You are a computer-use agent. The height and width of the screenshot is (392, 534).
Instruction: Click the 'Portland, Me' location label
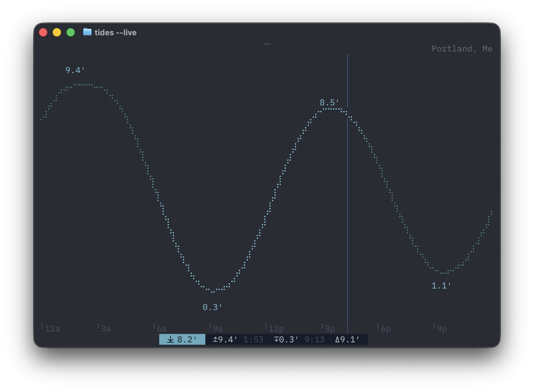[462, 49]
